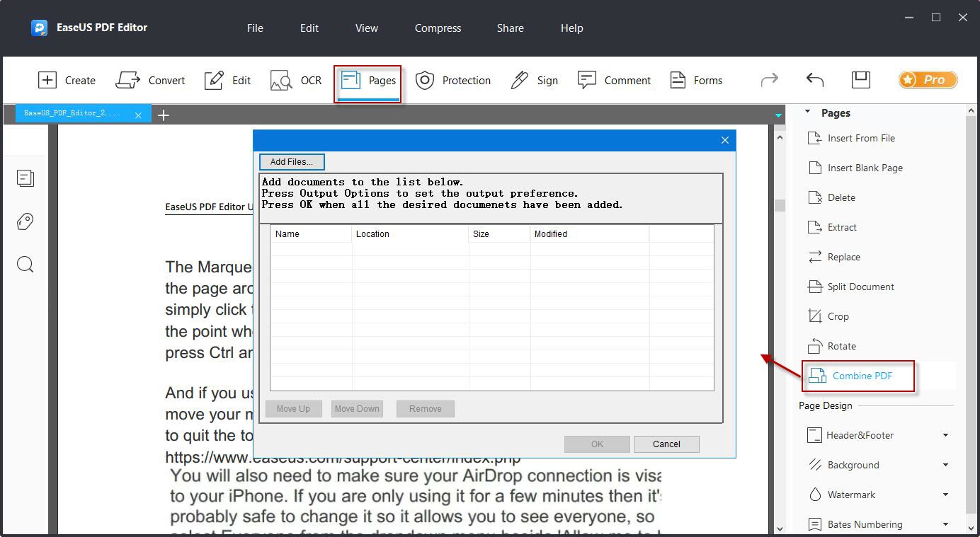
Task: Save the document using the save icon
Action: tap(860, 80)
